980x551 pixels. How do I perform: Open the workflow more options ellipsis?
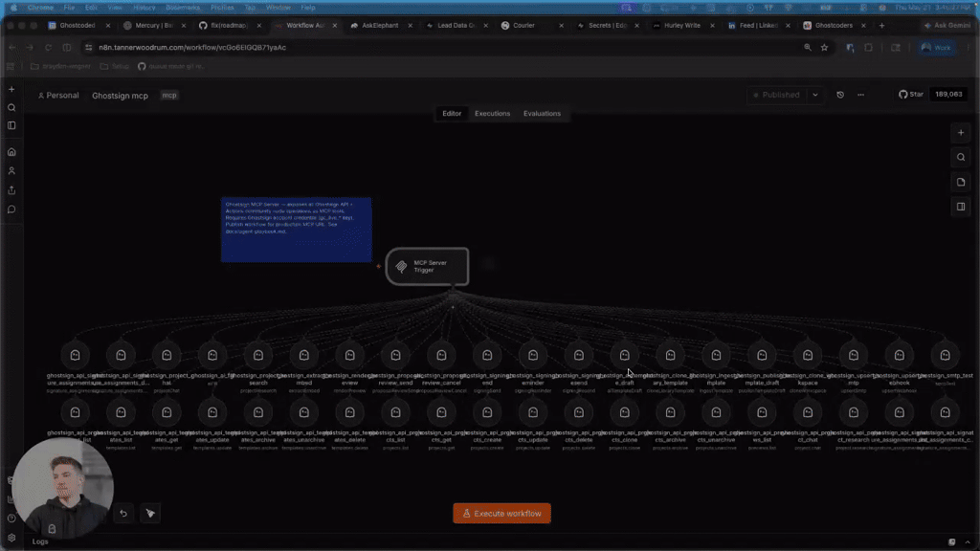(x=860, y=95)
